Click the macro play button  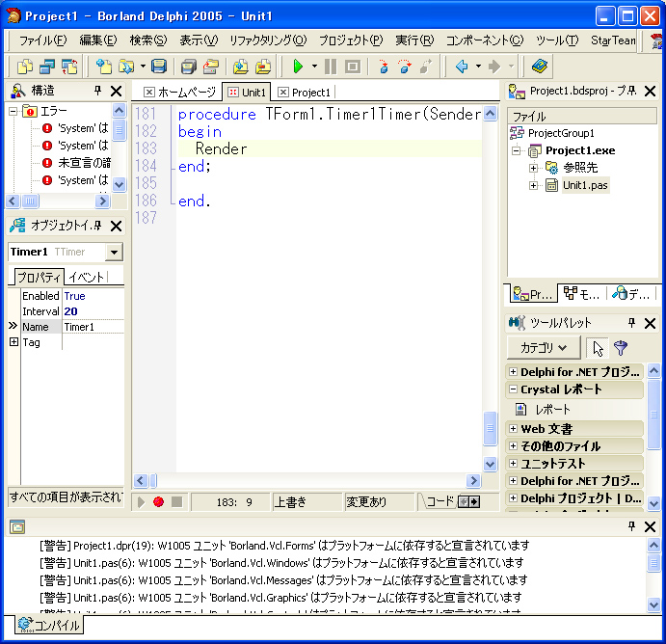(x=141, y=502)
